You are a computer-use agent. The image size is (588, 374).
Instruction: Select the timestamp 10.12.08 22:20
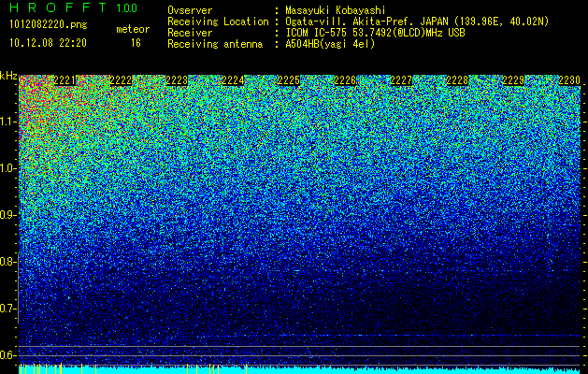coord(48,43)
